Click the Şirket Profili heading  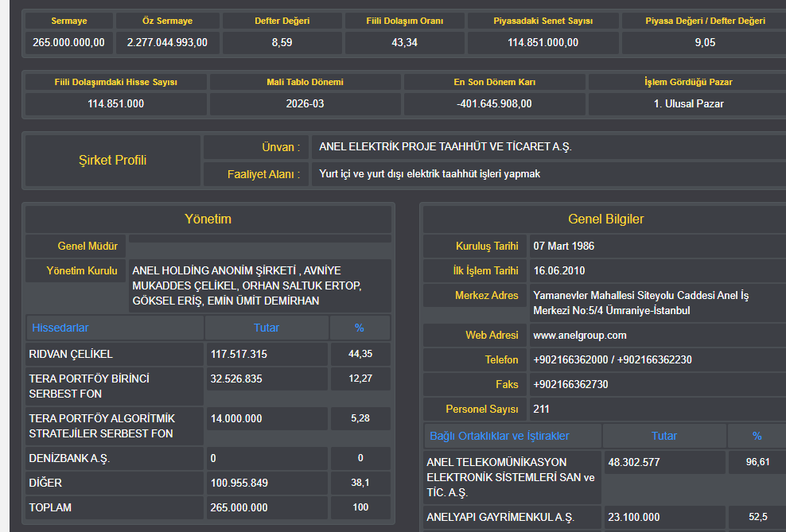coord(113,161)
